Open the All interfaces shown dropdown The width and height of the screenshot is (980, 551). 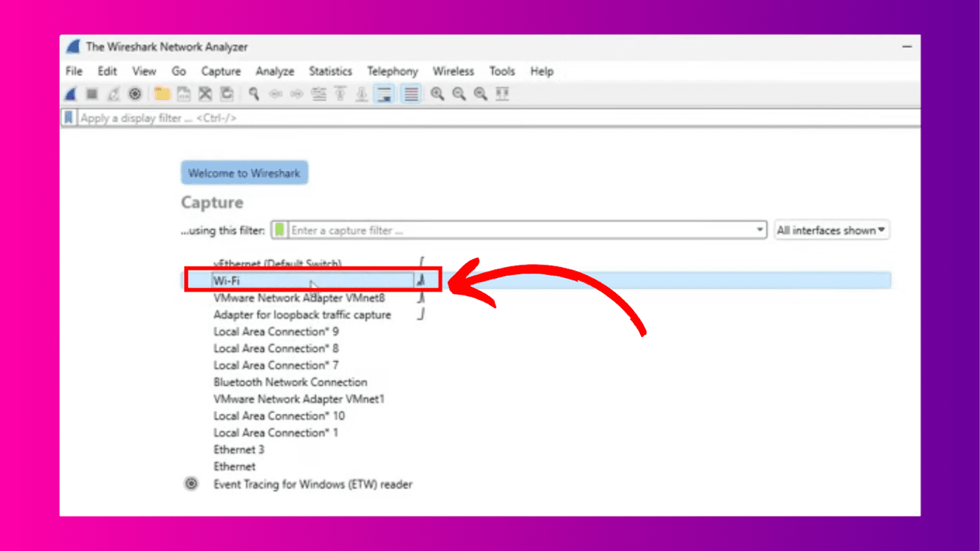click(831, 230)
